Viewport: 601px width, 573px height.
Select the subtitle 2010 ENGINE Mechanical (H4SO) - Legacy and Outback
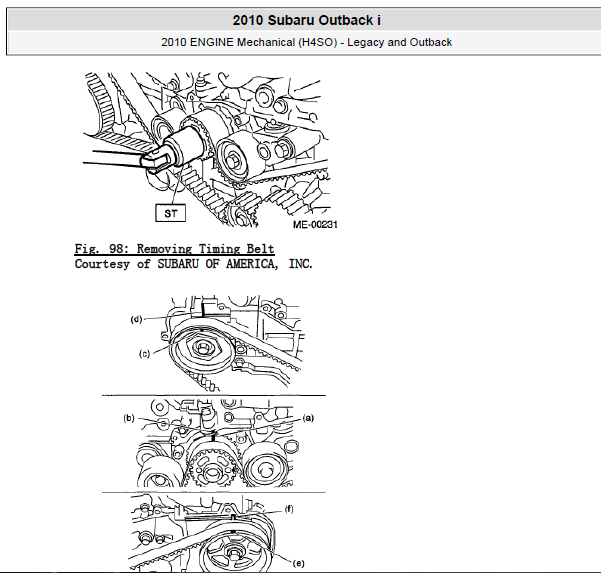[x=306, y=42]
